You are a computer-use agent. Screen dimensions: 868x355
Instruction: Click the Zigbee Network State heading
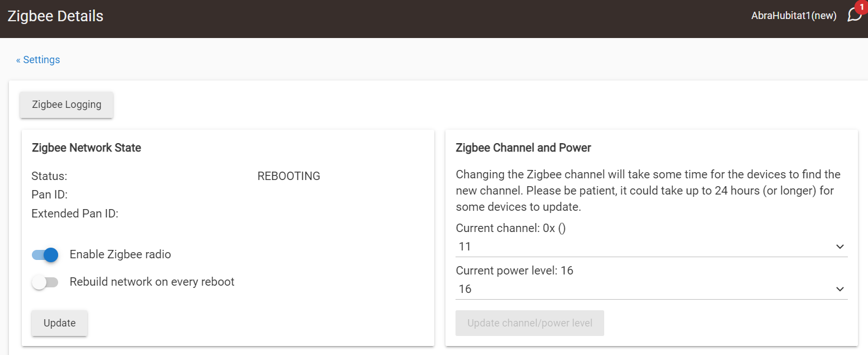coord(87,148)
